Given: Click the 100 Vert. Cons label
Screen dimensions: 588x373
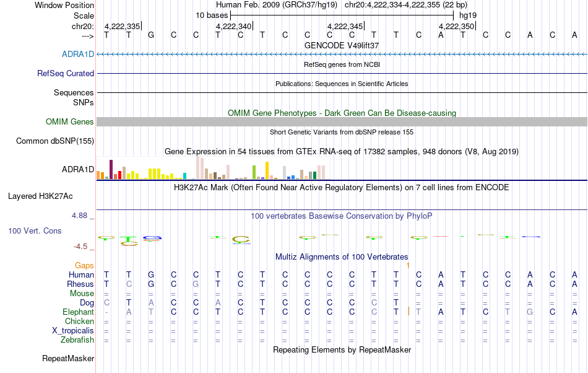Looking at the screenshot, I should (35, 230).
